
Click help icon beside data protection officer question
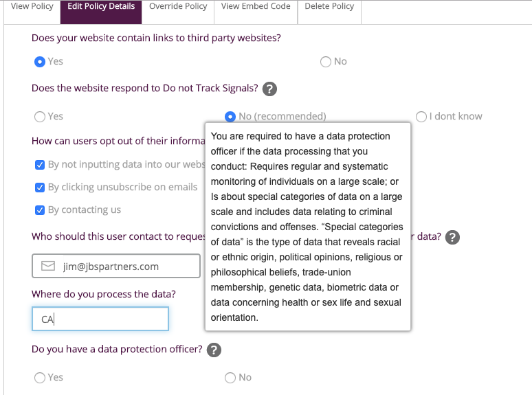pos(214,350)
